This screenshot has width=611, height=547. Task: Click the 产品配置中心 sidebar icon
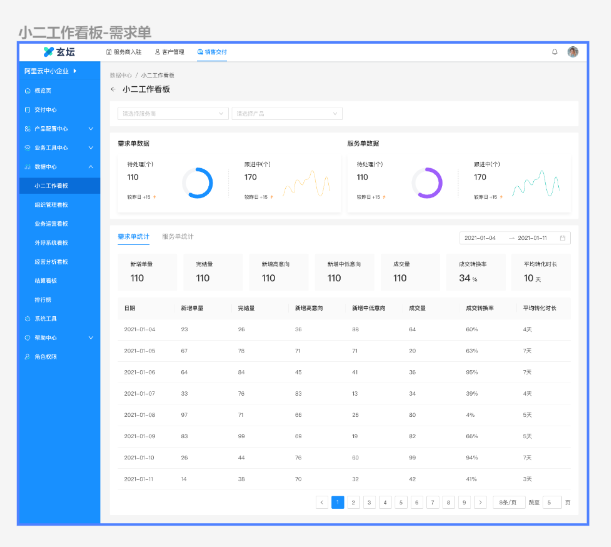pyautogui.click(x=27, y=129)
